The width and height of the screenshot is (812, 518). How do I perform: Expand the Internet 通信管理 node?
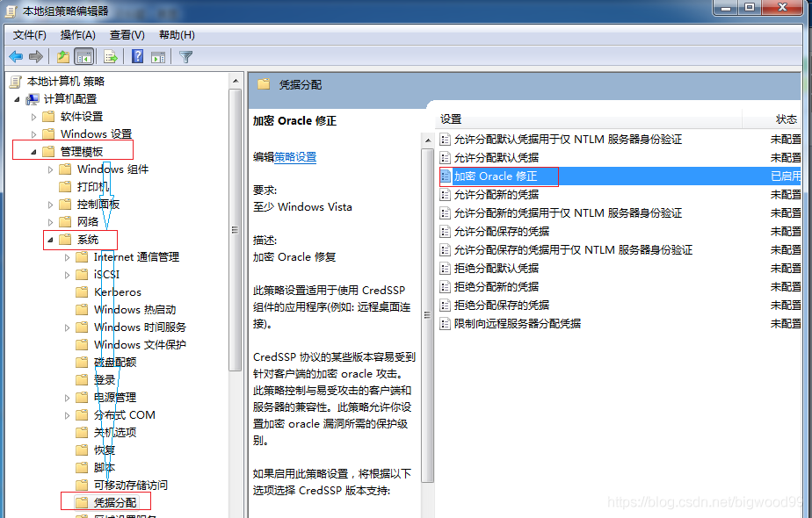[x=67, y=258]
